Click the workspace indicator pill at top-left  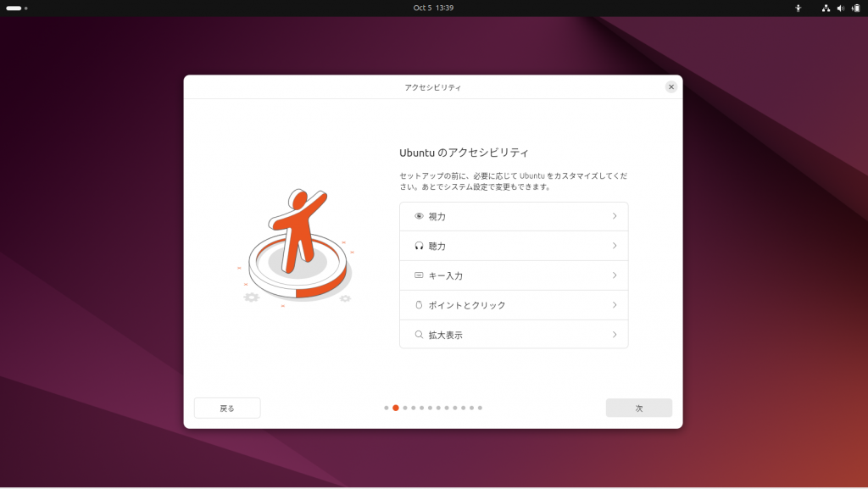[x=14, y=8]
